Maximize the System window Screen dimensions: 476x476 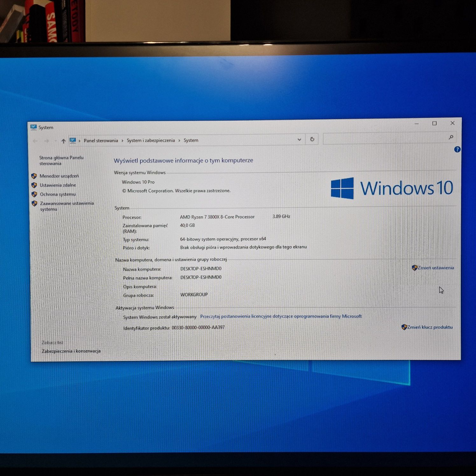point(434,123)
